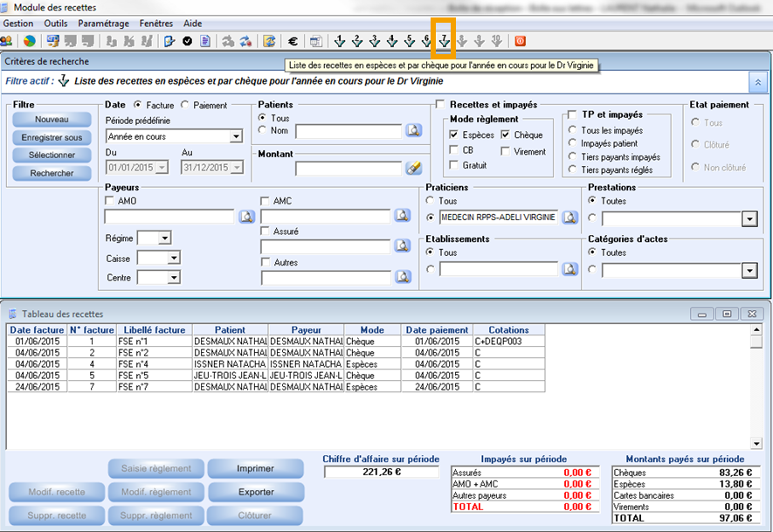Click the red exit icon in toolbar
The height and width of the screenshot is (532, 773).
pyautogui.click(x=521, y=41)
